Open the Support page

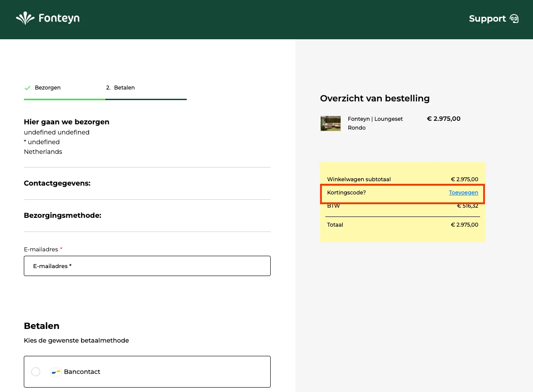488,19
